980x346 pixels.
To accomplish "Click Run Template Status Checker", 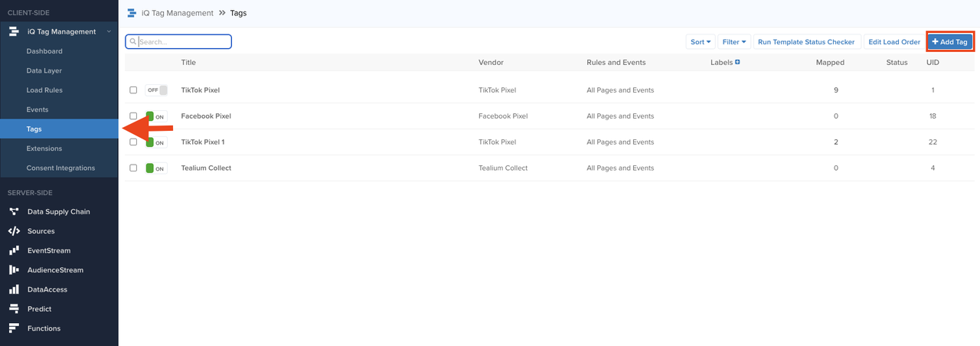I will point(806,42).
